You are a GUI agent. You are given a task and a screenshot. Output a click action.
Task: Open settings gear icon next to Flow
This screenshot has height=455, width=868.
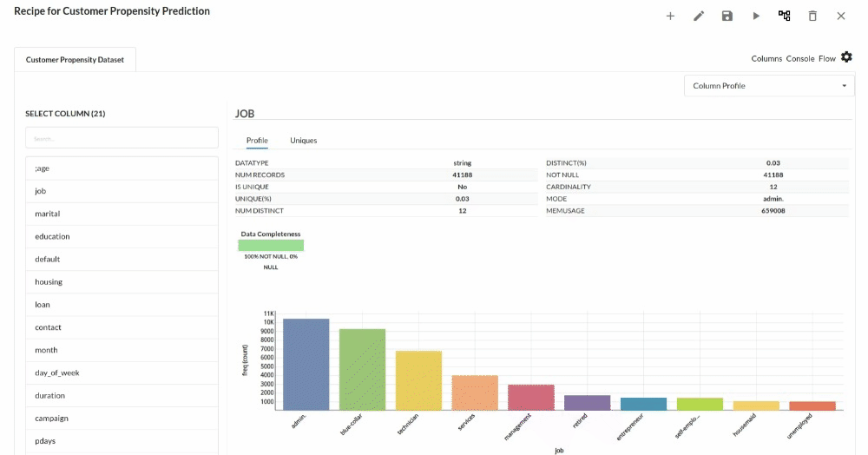[x=846, y=57]
